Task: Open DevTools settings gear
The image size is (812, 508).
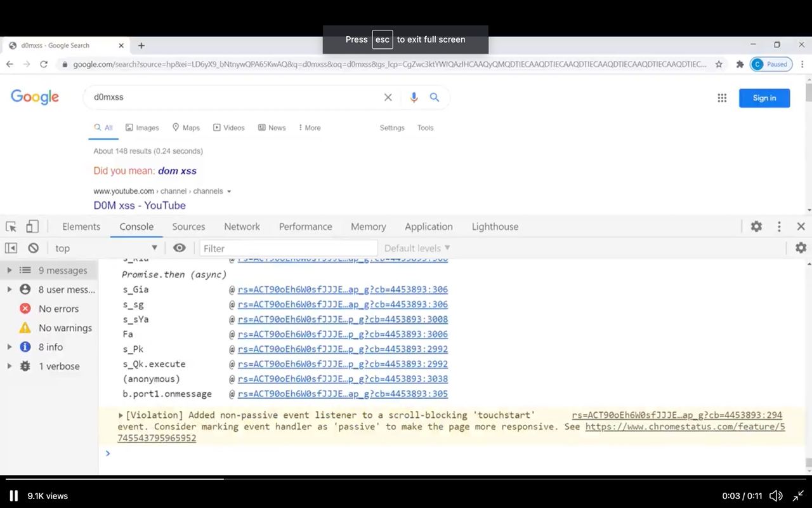Action: click(756, 227)
